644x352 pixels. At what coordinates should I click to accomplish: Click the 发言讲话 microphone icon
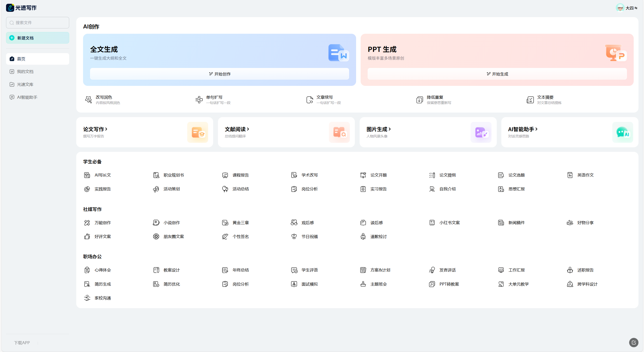tap(432, 270)
